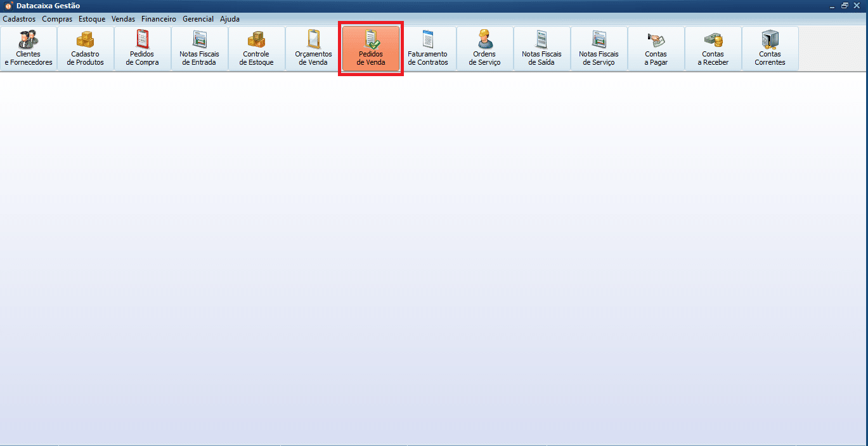
Task: Click the Vendas menu
Action: [123, 19]
